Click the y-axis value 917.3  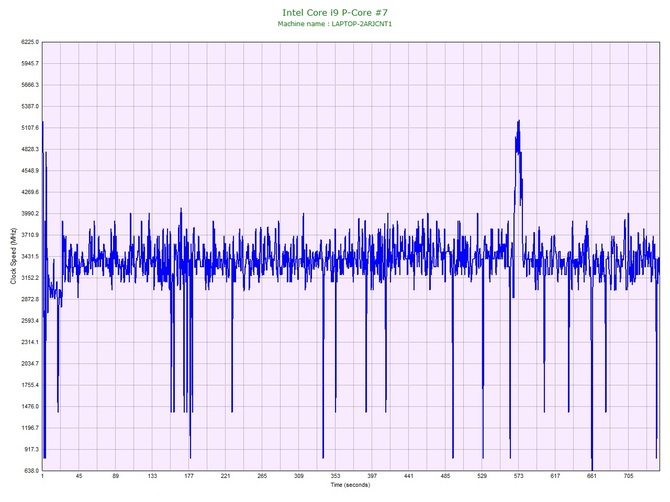[x=31, y=449]
